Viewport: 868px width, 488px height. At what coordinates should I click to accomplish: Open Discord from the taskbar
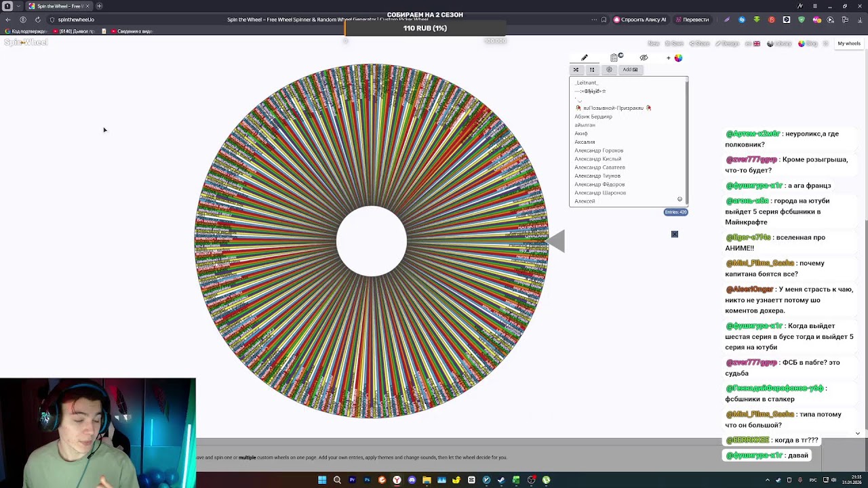coord(412,480)
